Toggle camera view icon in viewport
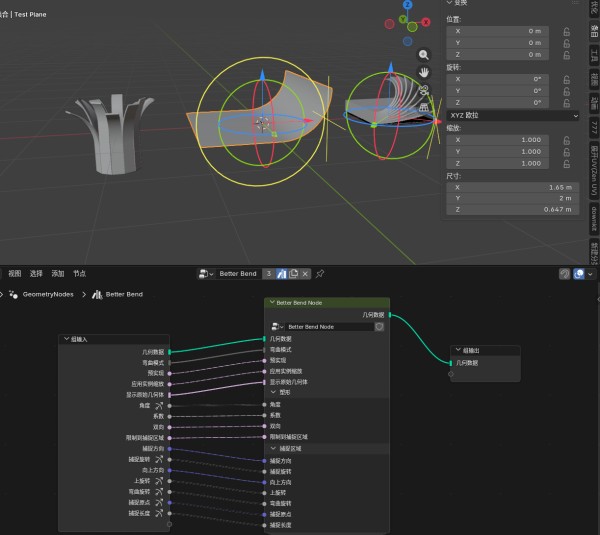This screenshot has width=600, height=535. point(424,89)
